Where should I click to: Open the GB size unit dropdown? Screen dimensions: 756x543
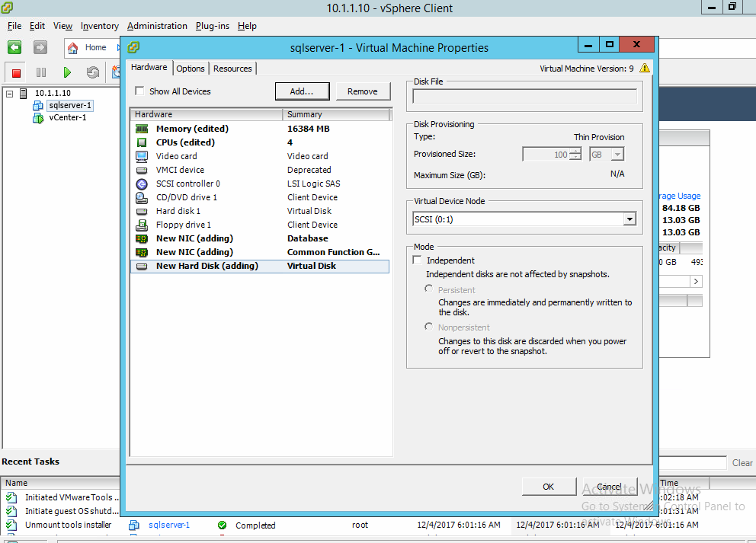[x=617, y=154]
